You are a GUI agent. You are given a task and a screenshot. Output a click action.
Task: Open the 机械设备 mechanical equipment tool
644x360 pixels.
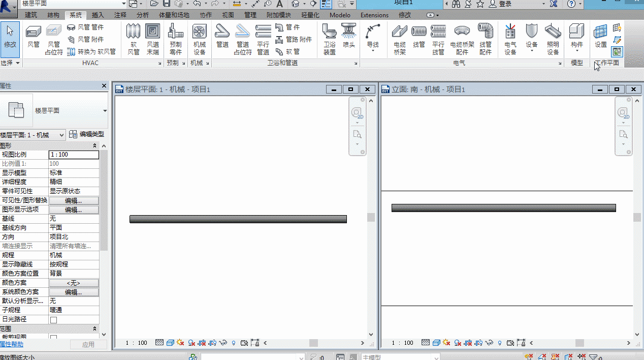200,39
